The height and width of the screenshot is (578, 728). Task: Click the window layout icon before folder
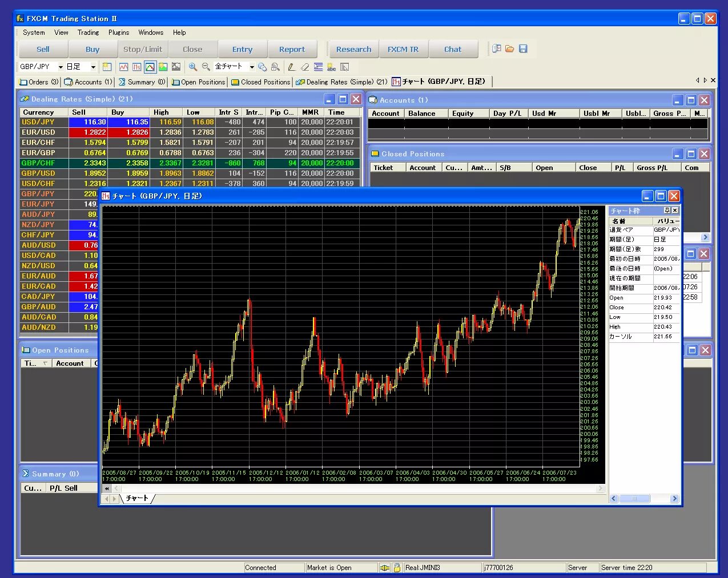[497, 49]
